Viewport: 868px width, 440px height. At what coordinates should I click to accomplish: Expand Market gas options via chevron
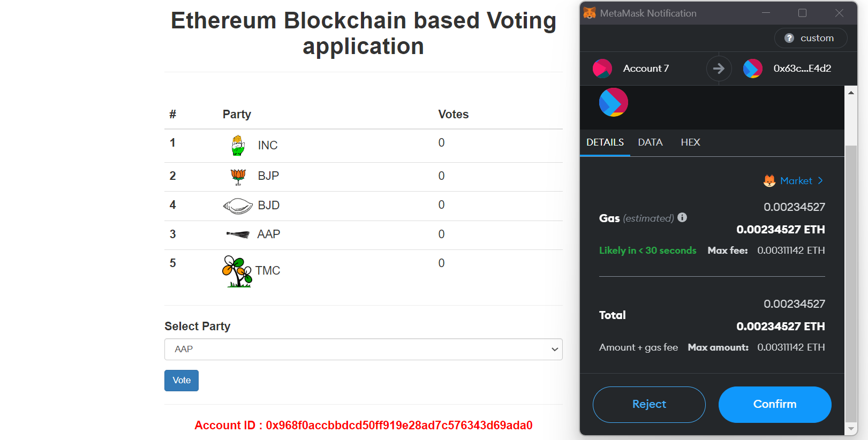coord(820,181)
